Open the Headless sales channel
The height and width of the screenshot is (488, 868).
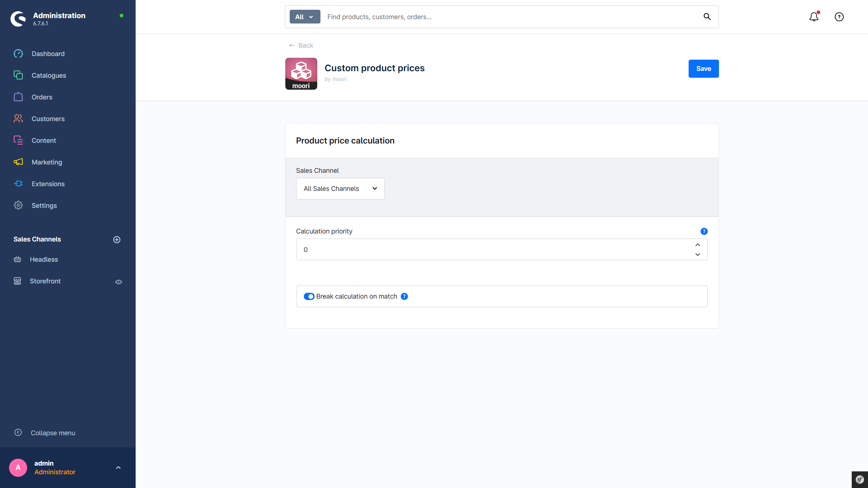click(x=44, y=259)
